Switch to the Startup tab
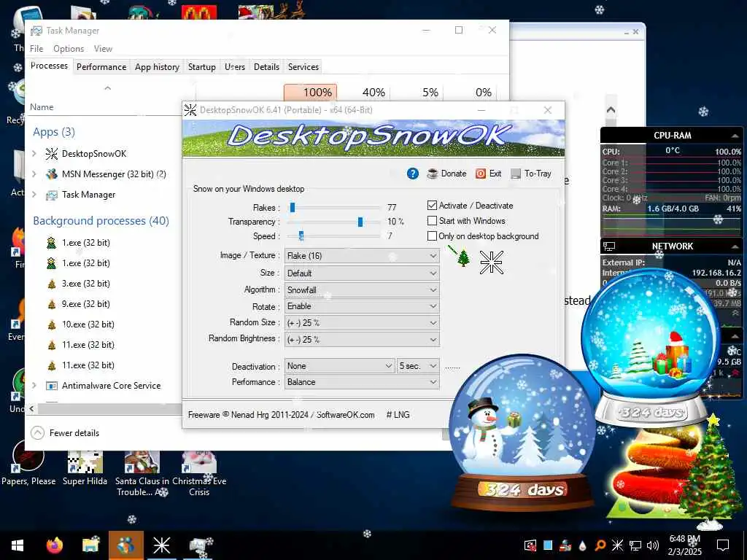747x560 pixels. (201, 66)
